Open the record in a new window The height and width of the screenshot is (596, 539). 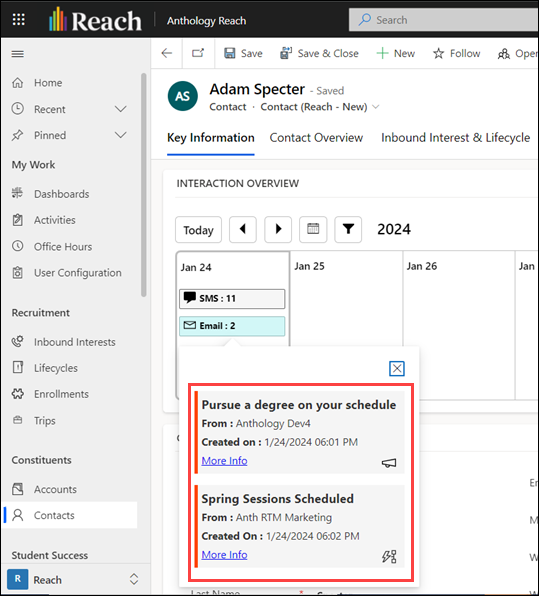(198, 53)
